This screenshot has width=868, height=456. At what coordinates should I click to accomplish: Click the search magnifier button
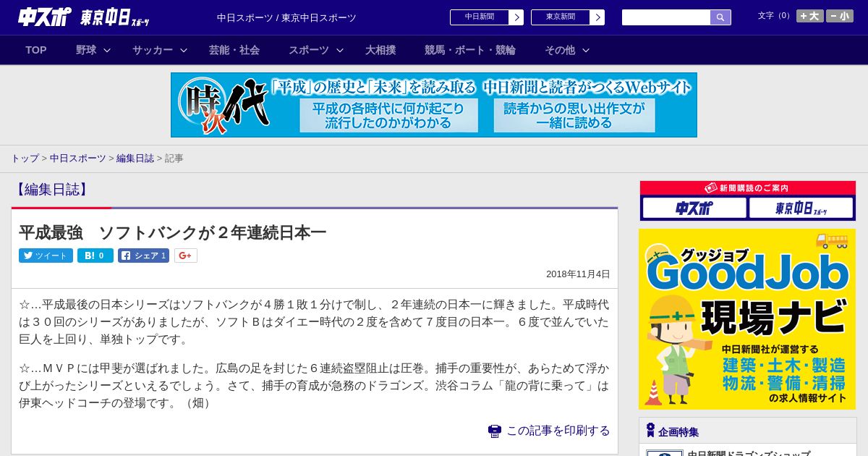pos(720,17)
